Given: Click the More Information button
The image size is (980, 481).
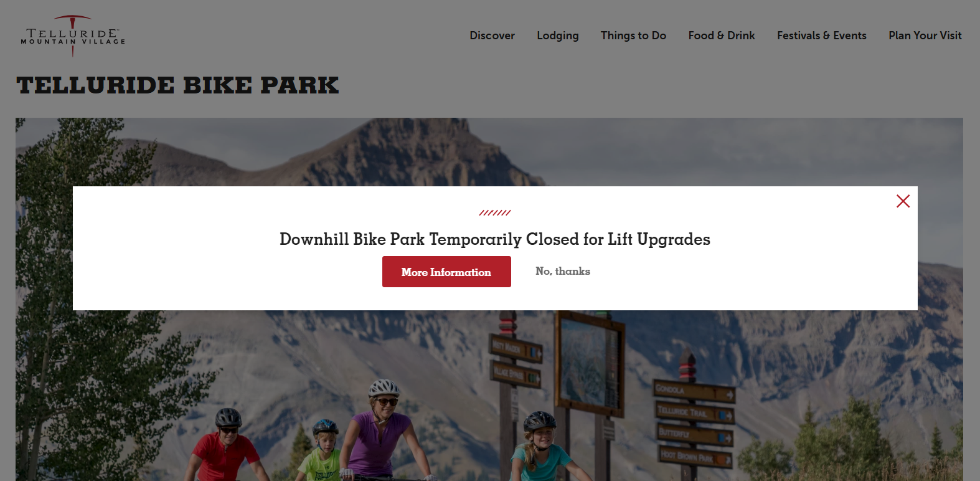Looking at the screenshot, I should click(x=446, y=272).
